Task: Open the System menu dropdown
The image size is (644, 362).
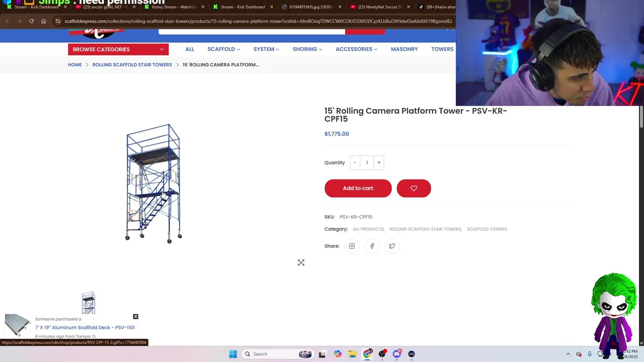Action: 266,49
